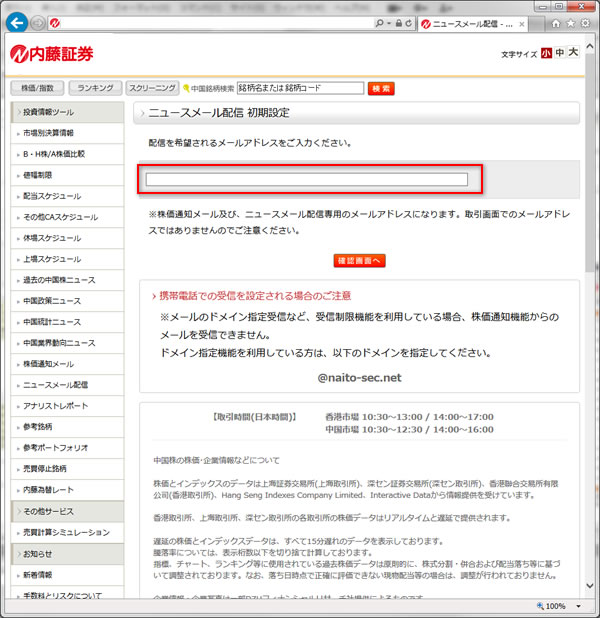
Task: Open 参考銘柄 sidebar link
Action: [67, 427]
